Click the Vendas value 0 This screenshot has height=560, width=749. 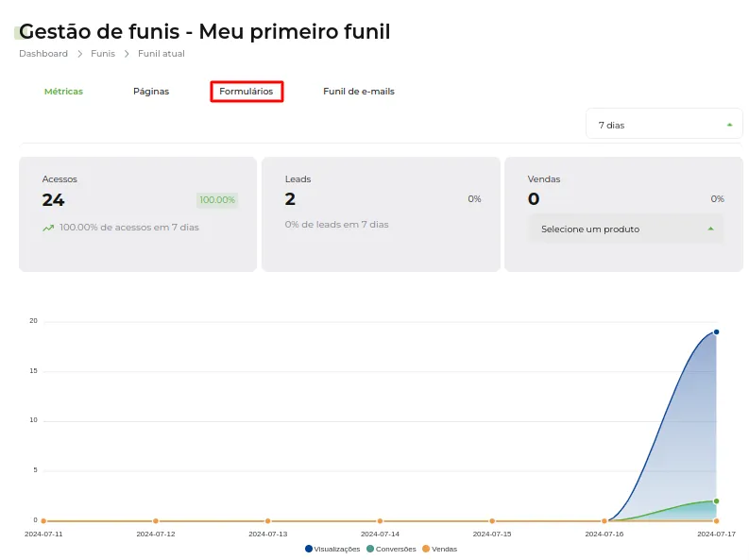(534, 199)
